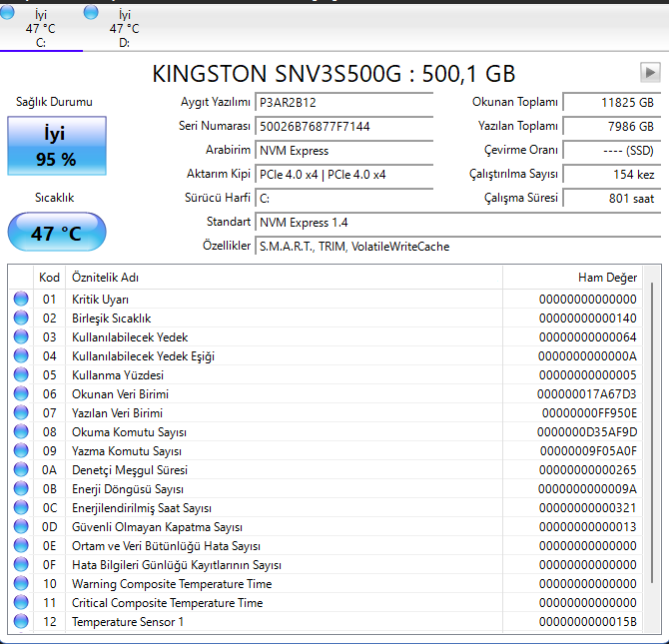Select the Birleşik Sıcaklık attribute name
The height and width of the screenshot is (644, 669).
(112, 319)
